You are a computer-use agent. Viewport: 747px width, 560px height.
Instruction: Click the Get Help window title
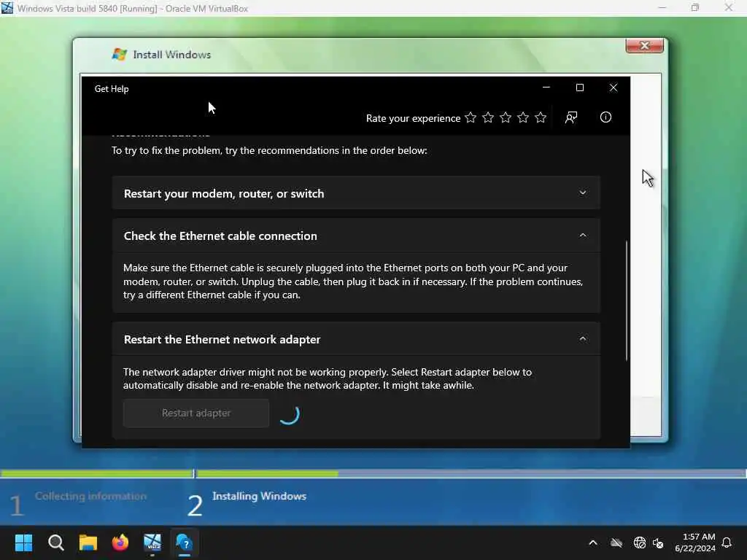pyautogui.click(x=112, y=88)
